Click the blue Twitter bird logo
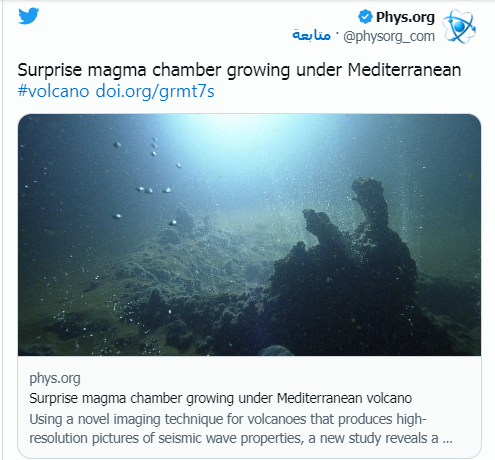Screen dimensions: 495x460 tap(29, 16)
